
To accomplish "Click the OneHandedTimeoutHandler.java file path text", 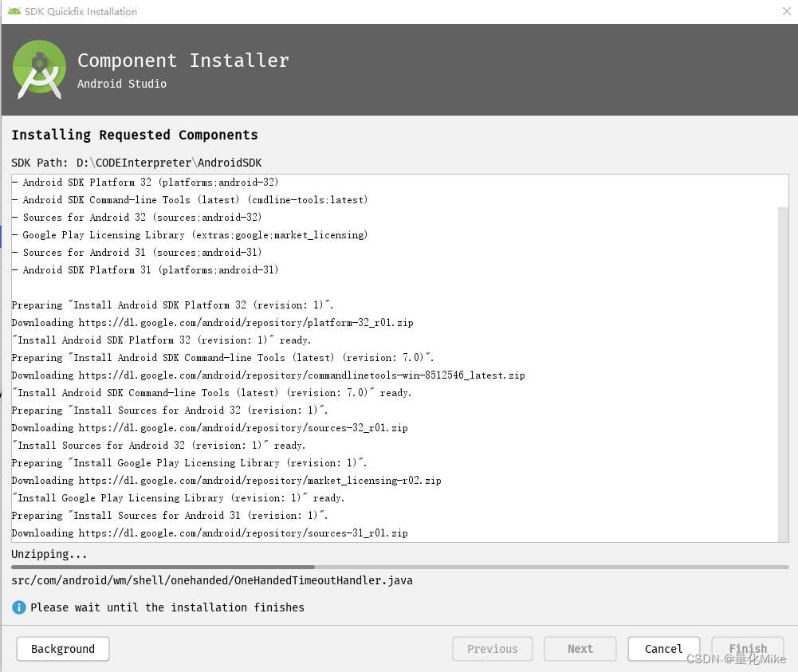I will 212,580.
